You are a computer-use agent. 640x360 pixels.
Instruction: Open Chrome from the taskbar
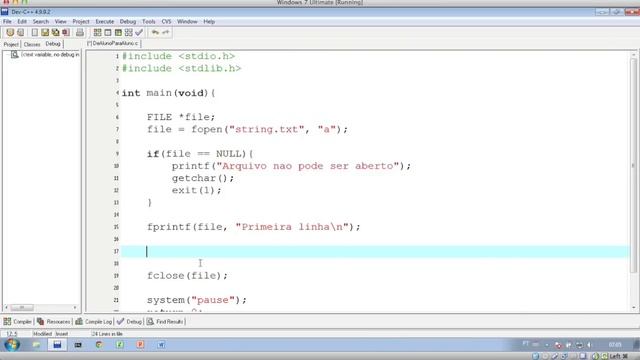(x=99, y=345)
